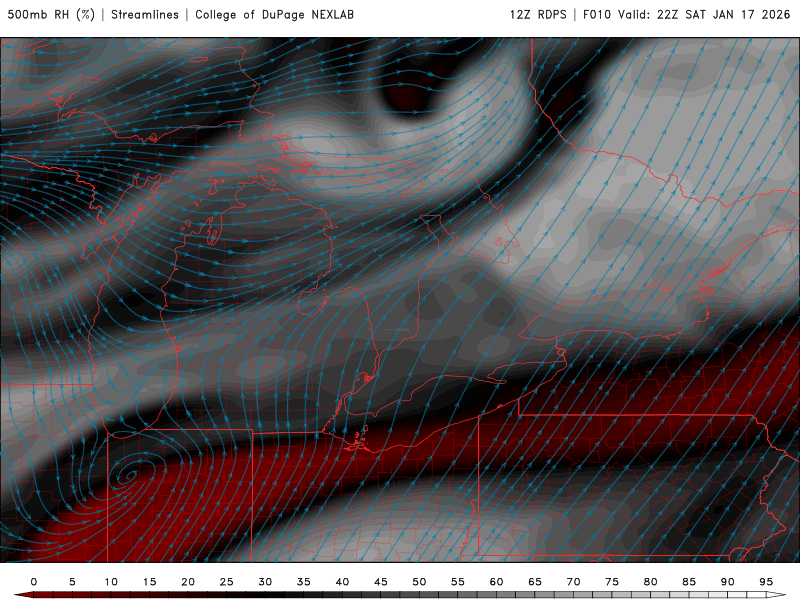800x600 pixels.
Task: Click the '85' value on the color scale
Action: (689, 582)
